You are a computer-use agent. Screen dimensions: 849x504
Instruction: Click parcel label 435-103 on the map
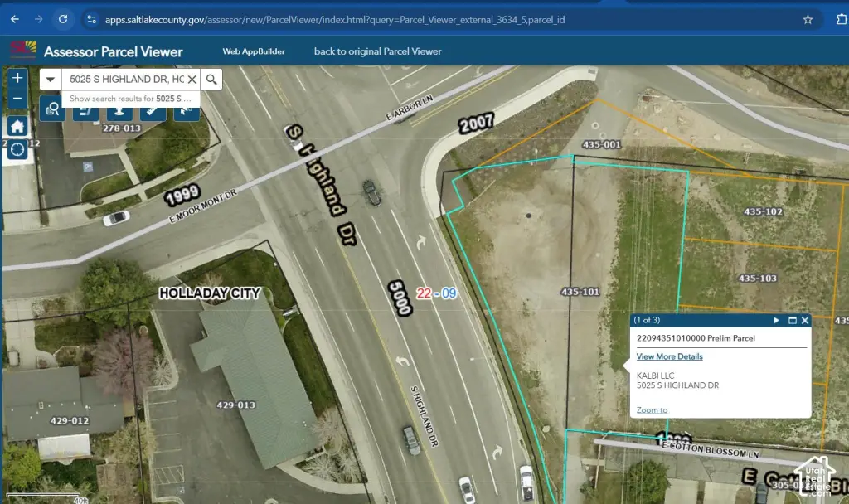tap(758, 279)
